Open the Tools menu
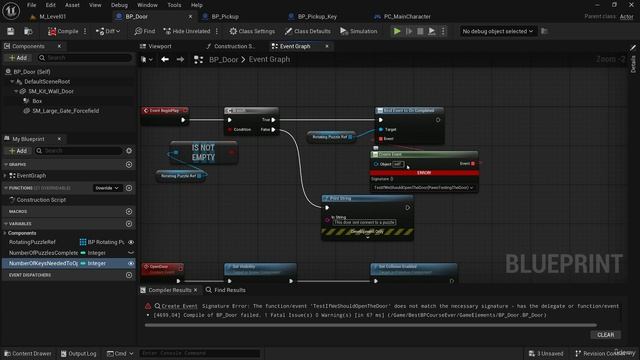The width and height of the screenshot is (640, 360). (x=174, y=5)
